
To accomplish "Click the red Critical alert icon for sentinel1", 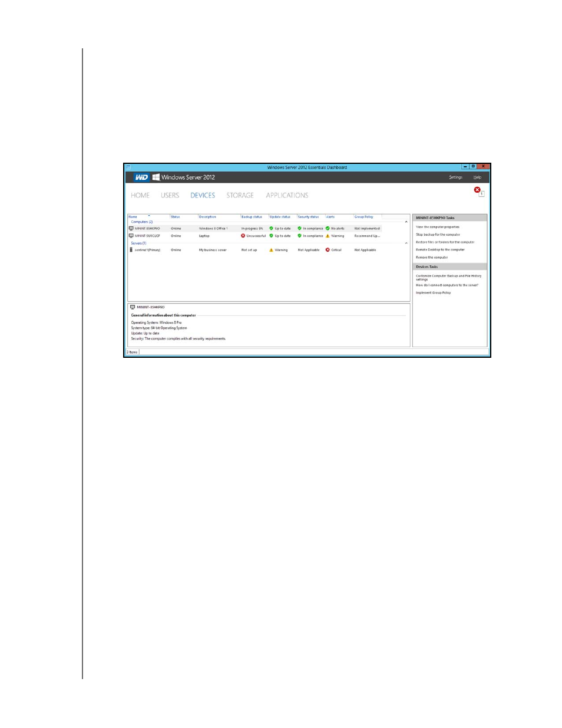I will pyautogui.click(x=328, y=250).
